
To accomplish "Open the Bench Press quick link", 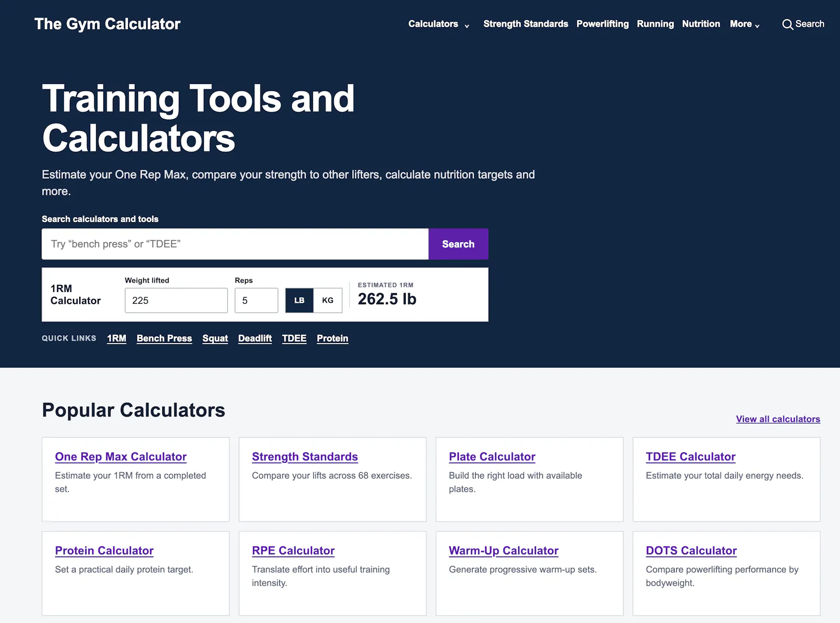I will (x=164, y=338).
